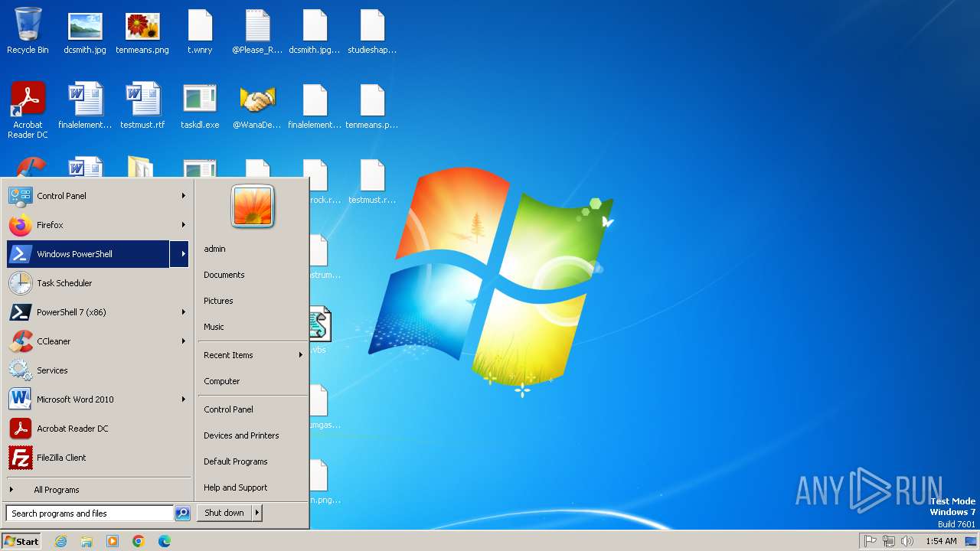
Task: Click the Task Scheduler clock icon
Action: click(x=21, y=283)
